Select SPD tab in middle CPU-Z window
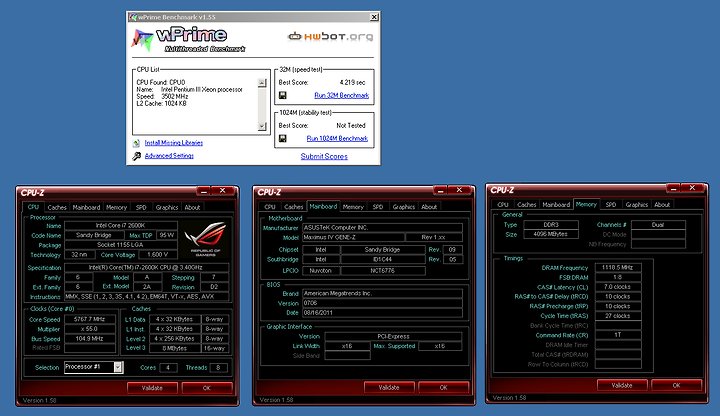Screen dimensions: 720x416 tap(378, 207)
